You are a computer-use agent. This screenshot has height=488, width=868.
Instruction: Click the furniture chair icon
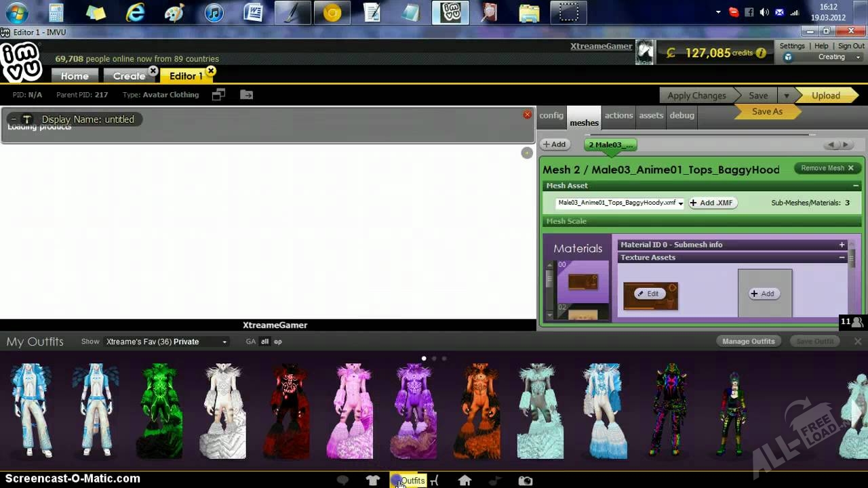(x=435, y=481)
